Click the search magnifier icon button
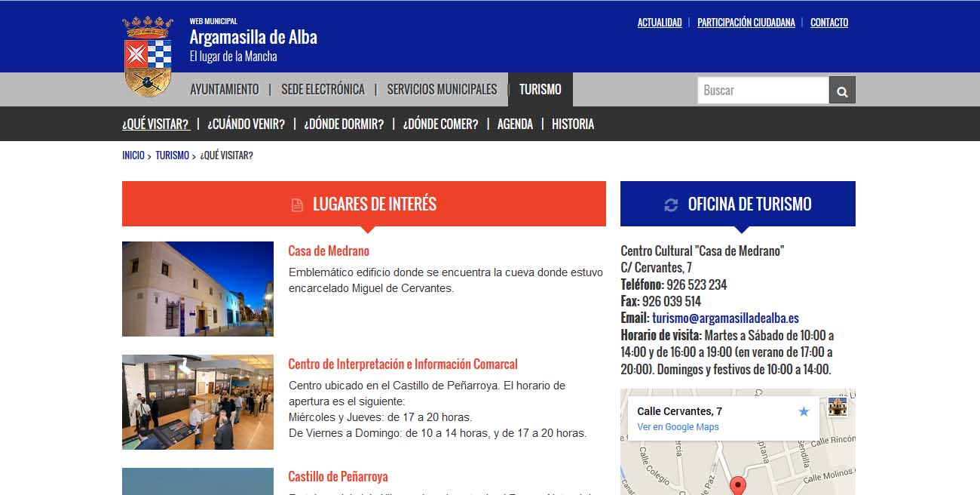Screen dimensions: 980x495 click(x=842, y=91)
